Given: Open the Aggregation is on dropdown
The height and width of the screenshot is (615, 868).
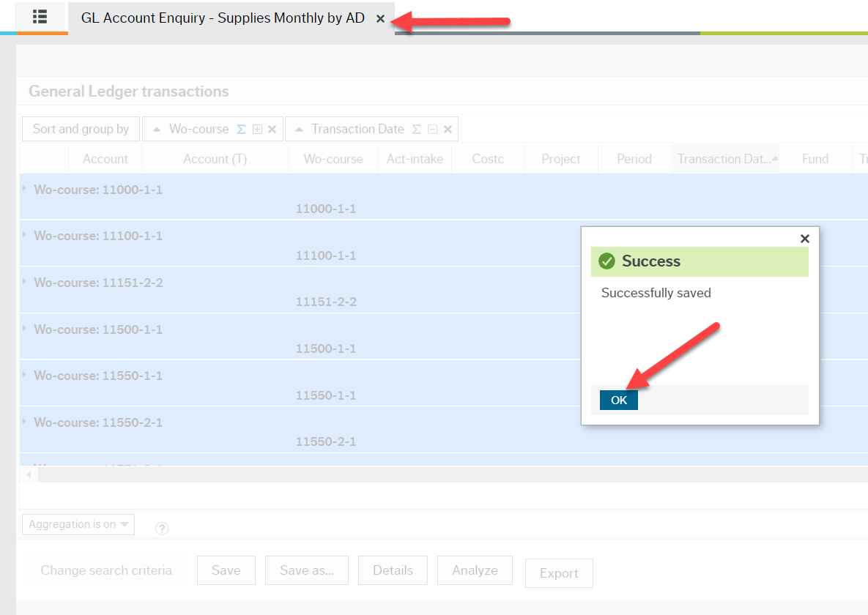Looking at the screenshot, I should 78,524.
